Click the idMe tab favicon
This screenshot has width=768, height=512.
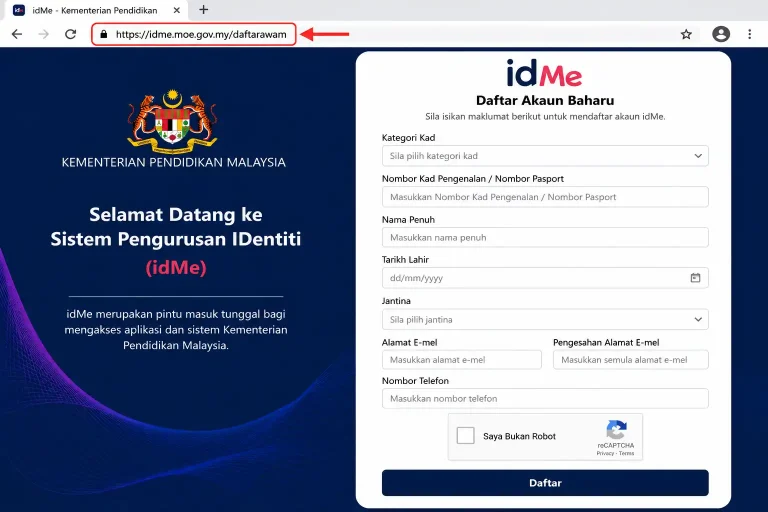click(x=19, y=10)
